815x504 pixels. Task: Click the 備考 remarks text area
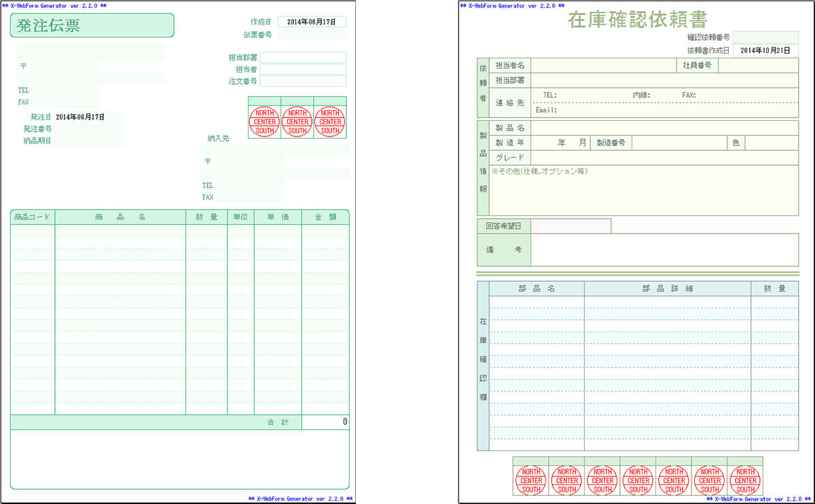pos(664,250)
